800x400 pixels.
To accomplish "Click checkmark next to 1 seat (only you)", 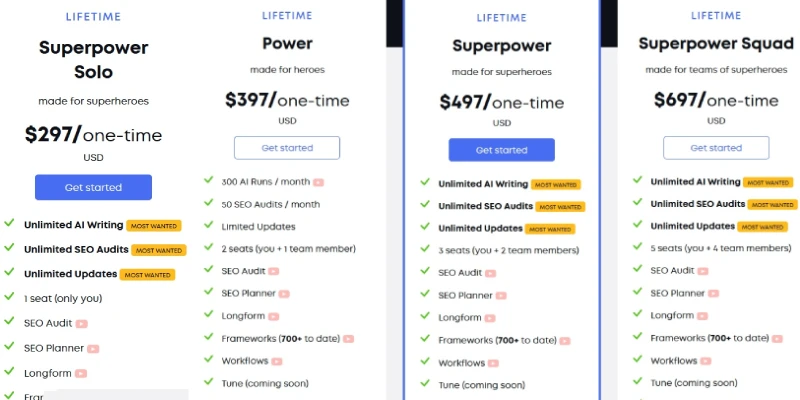I will pyautogui.click(x=9, y=296).
